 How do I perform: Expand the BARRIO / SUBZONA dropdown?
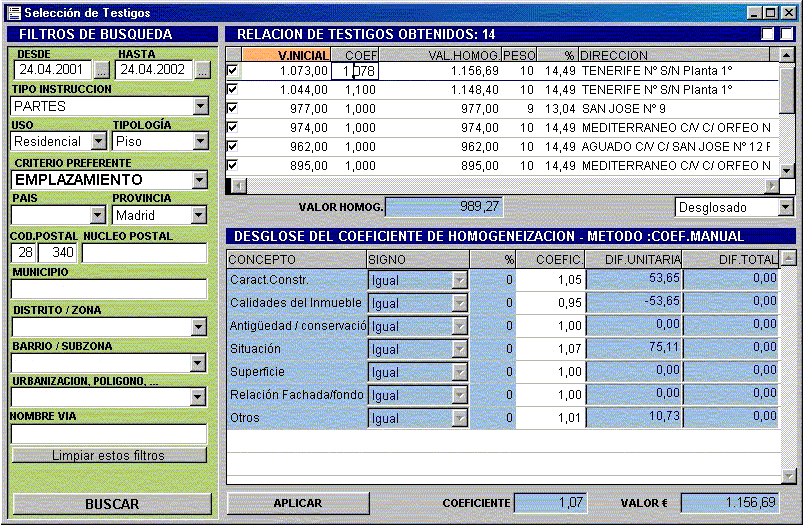pyautogui.click(x=198, y=363)
